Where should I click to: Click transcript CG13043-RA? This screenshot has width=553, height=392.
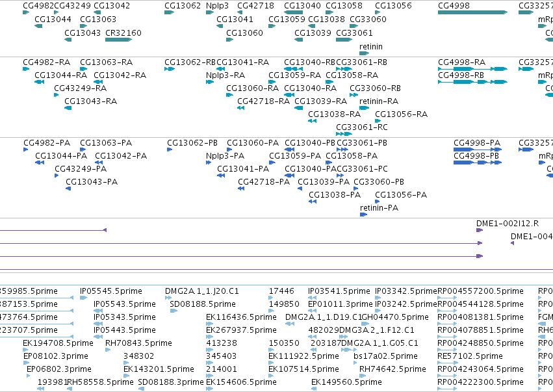(90, 101)
